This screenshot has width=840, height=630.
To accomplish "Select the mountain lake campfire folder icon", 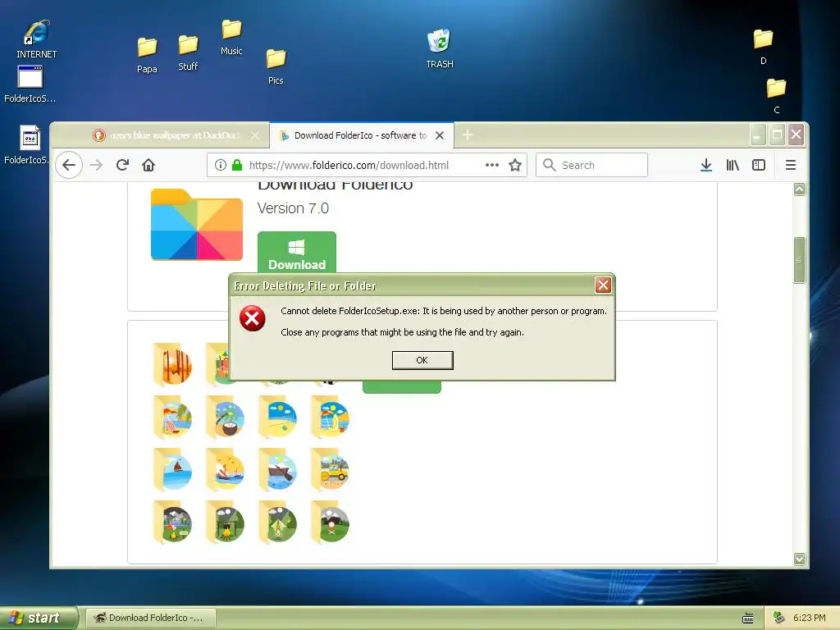I will click(173, 523).
